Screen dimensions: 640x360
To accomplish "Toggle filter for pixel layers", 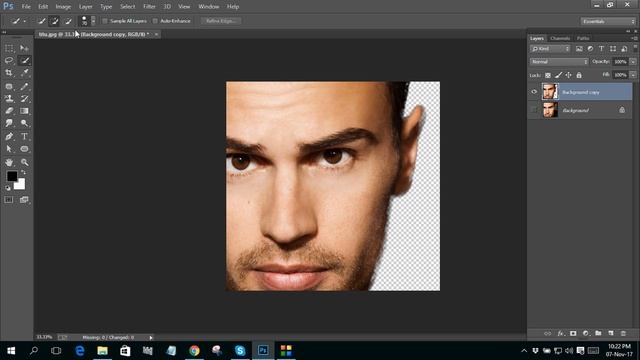I will point(579,49).
